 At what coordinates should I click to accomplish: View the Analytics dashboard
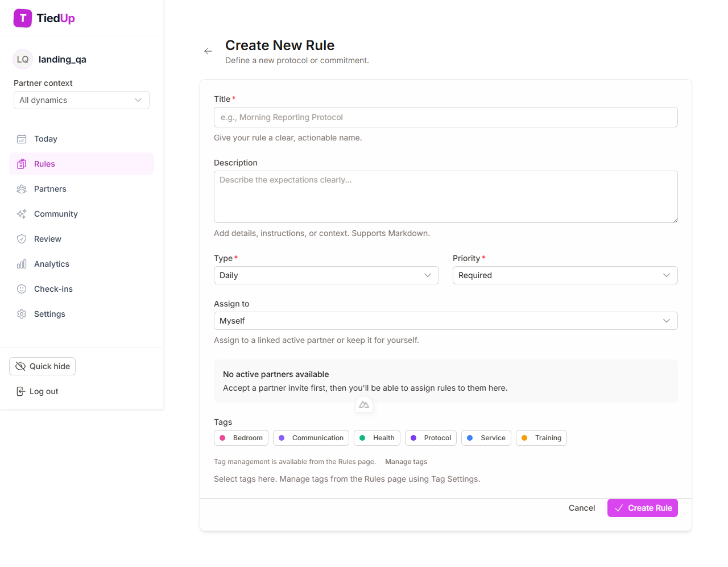pyautogui.click(x=53, y=264)
